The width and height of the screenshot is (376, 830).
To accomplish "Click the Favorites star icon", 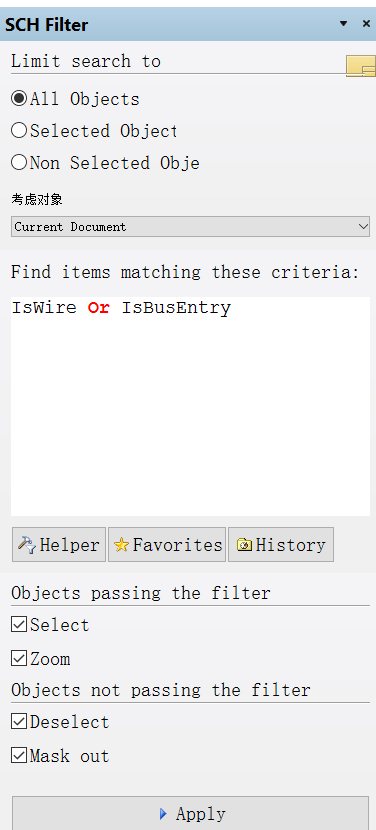I will point(122,545).
